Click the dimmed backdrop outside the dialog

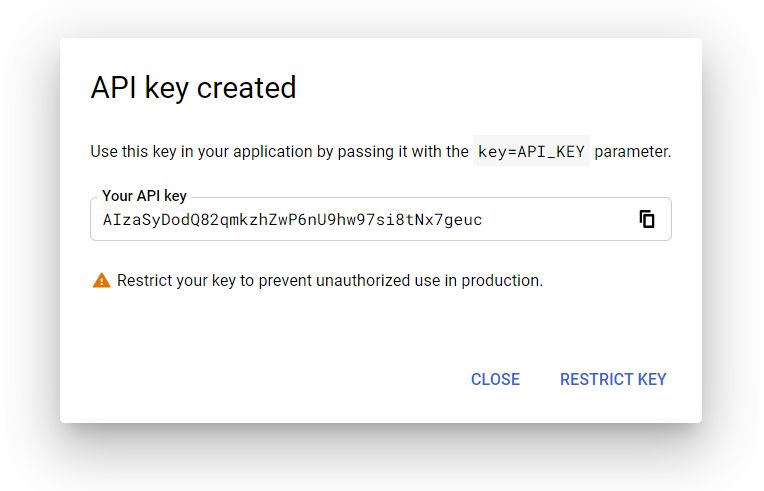coord(30,250)
